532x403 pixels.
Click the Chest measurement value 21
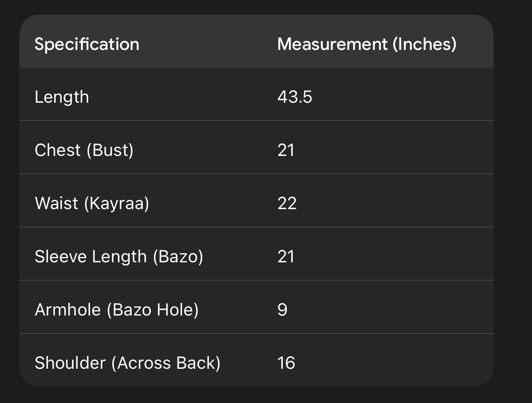(286, 150)
